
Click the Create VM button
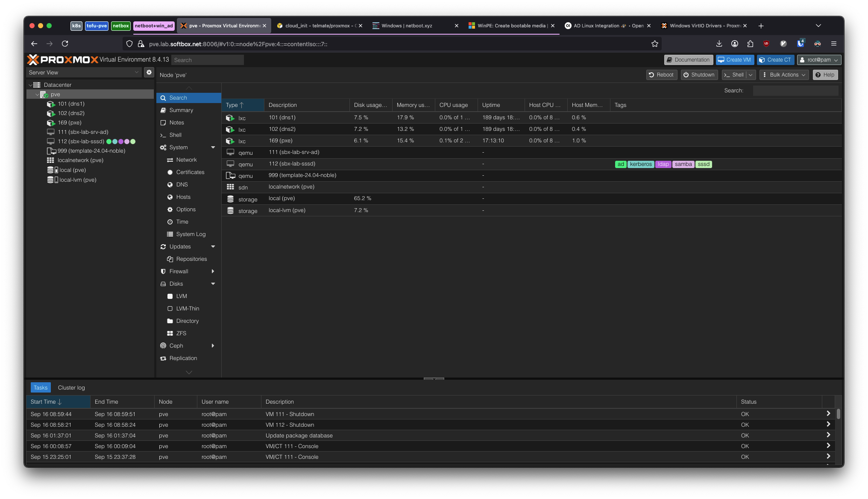(735, 59)
